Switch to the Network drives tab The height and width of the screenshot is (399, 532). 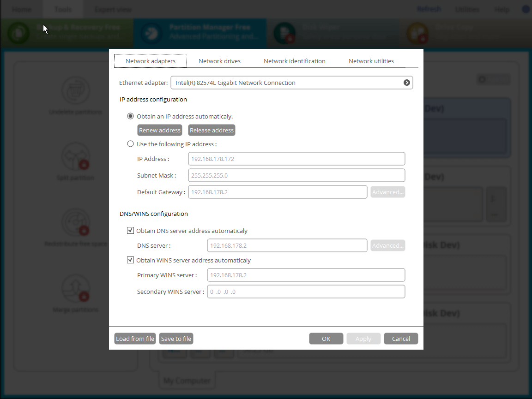pyautogui.click(x=219, y=61)
